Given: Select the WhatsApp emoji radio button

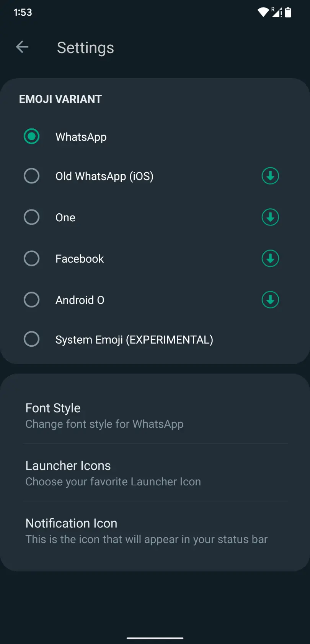Looking at the screenshot, I should (31, 136).
